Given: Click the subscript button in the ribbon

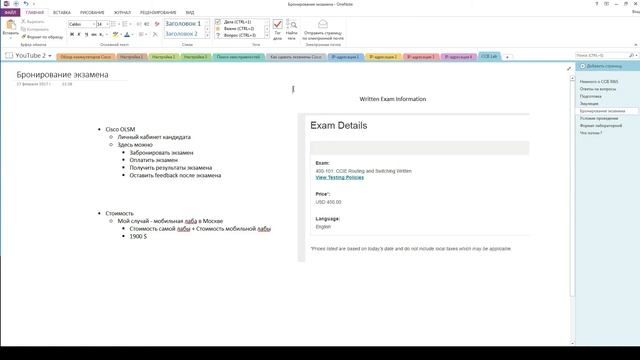Looking at the screenshot, I should click(101, 35).
